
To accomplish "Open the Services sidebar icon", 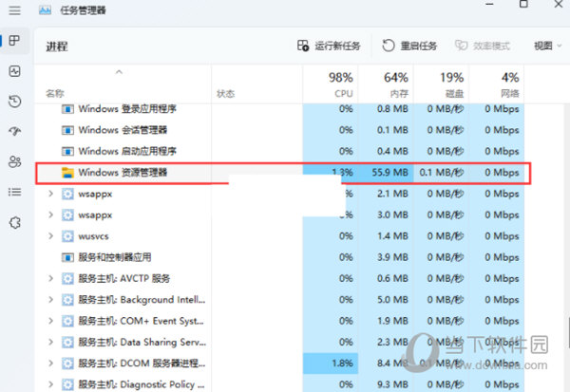I will click(x=14, y=222).
